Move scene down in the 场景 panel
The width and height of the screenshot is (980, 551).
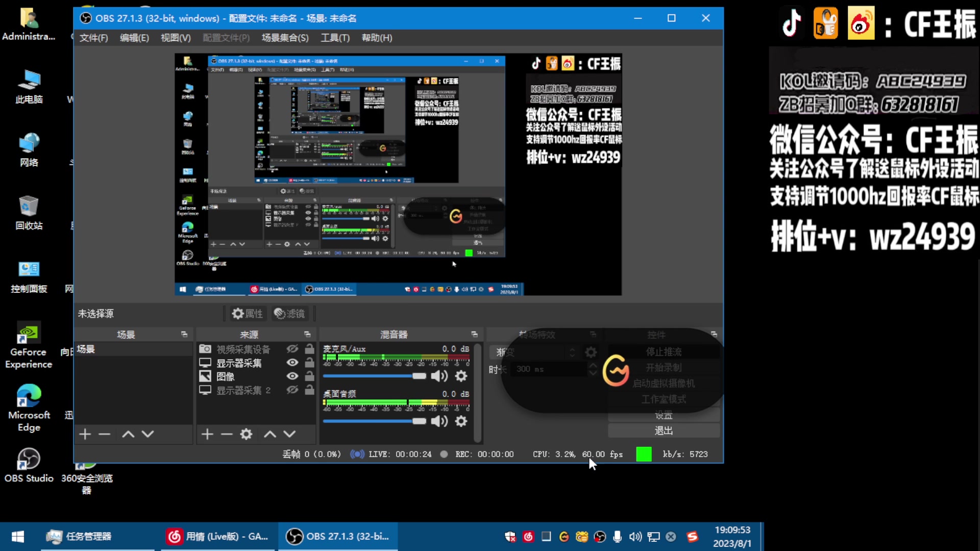(x=148, y=434)
